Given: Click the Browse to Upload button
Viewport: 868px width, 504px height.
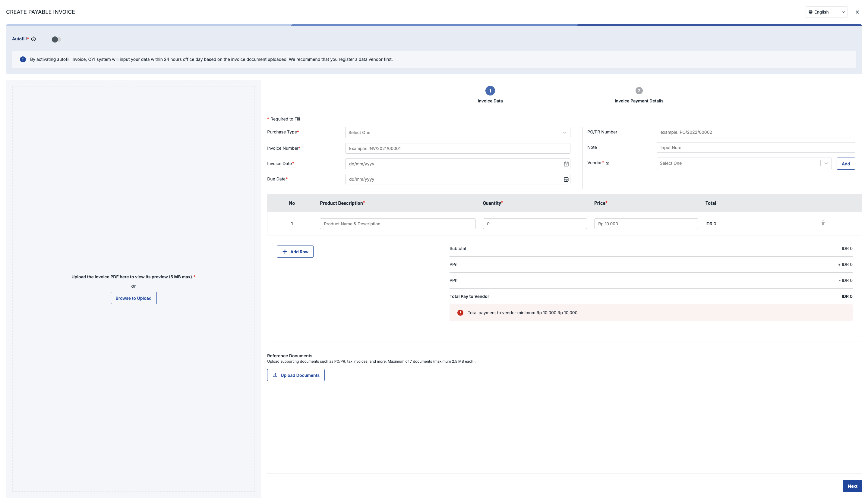Looking at the screenshot, I should 133,298.
